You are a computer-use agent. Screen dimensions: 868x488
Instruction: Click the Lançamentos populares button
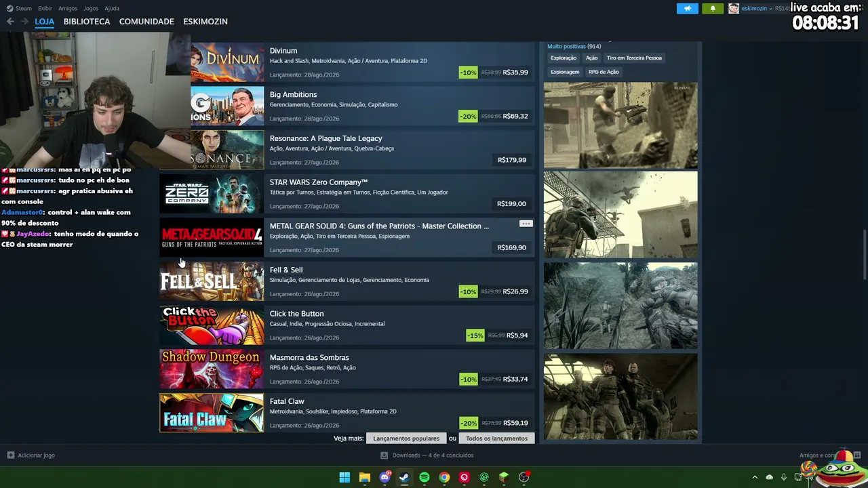pos(406,439)
